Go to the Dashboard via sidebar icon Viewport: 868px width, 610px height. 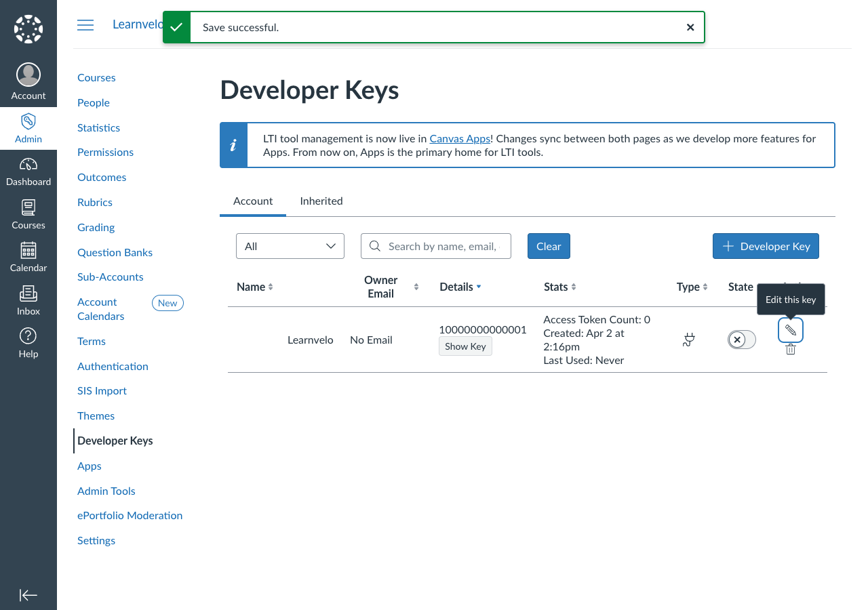pos(28,172)
